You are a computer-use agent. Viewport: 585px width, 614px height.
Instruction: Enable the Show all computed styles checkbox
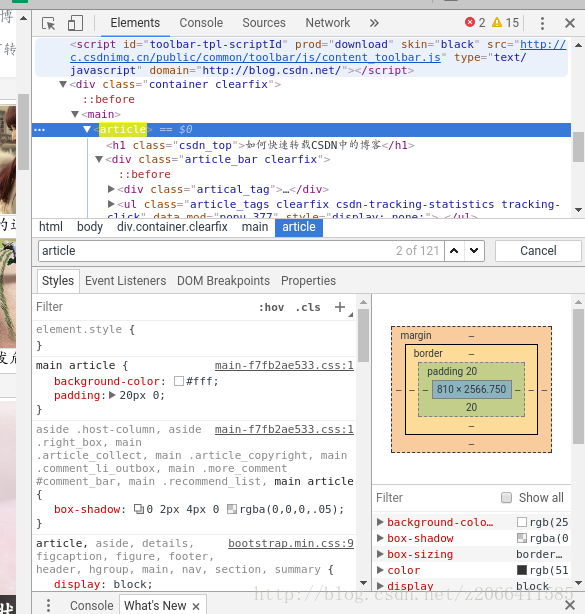tap(506, 498)
